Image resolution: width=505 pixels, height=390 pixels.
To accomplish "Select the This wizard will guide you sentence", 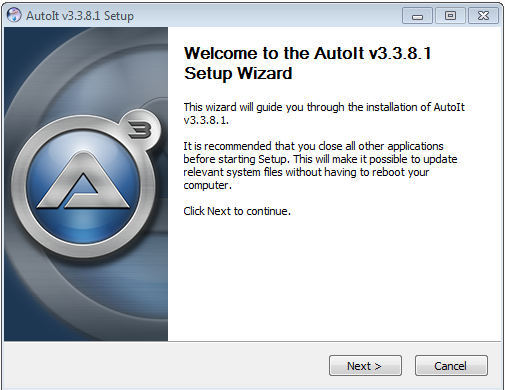I will 324,113.
